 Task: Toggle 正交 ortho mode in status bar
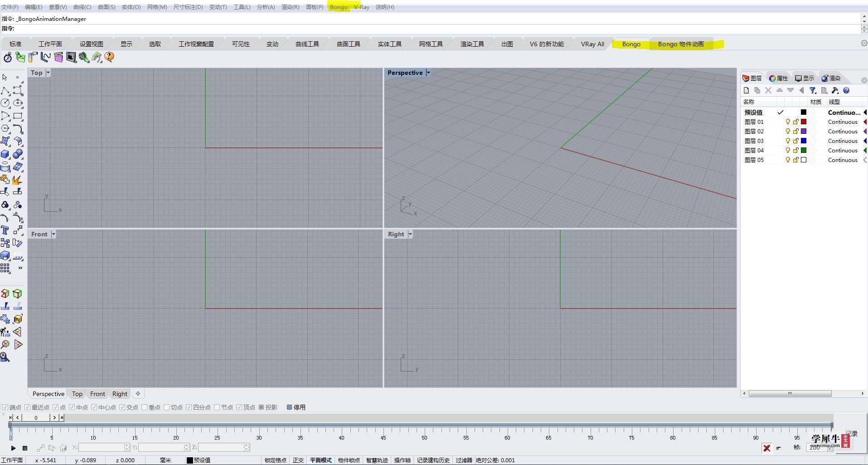click(x=298, y=460)
